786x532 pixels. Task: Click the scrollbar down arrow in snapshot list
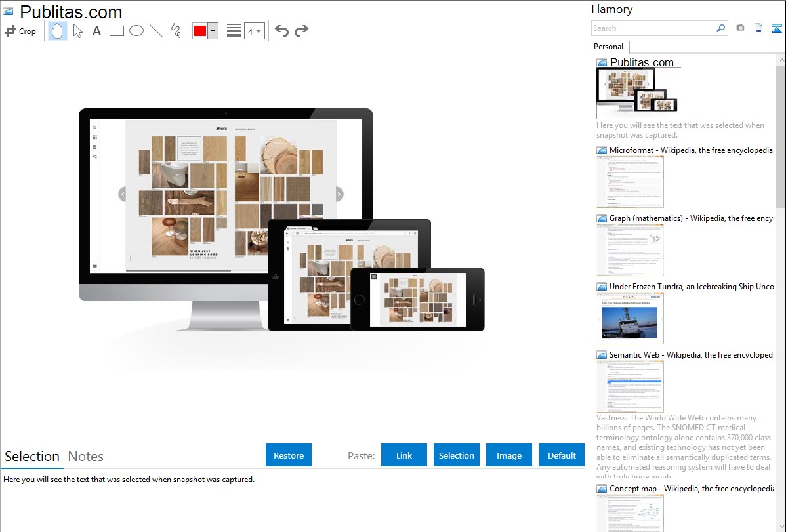pyautogui.click(x=781, y=527)
